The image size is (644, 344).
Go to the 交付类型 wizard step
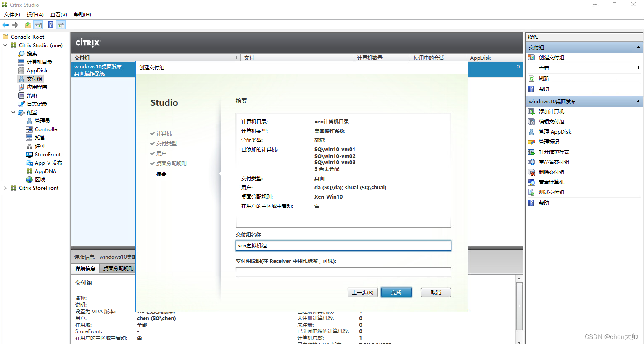tap(166, 144)
